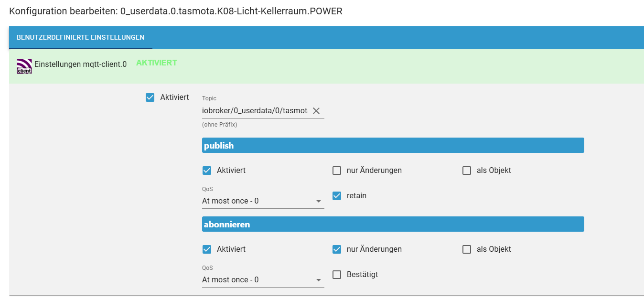Viewport: 644px width, 300px height.
Task: Click the Einstellungen mqtt-client.0 label
Action: (80, 64)
